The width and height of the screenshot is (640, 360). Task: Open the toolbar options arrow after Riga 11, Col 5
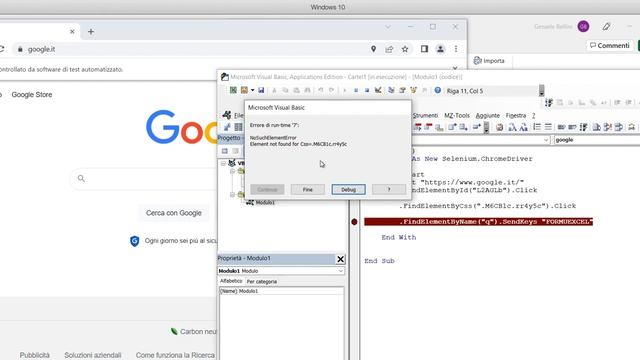541,91
